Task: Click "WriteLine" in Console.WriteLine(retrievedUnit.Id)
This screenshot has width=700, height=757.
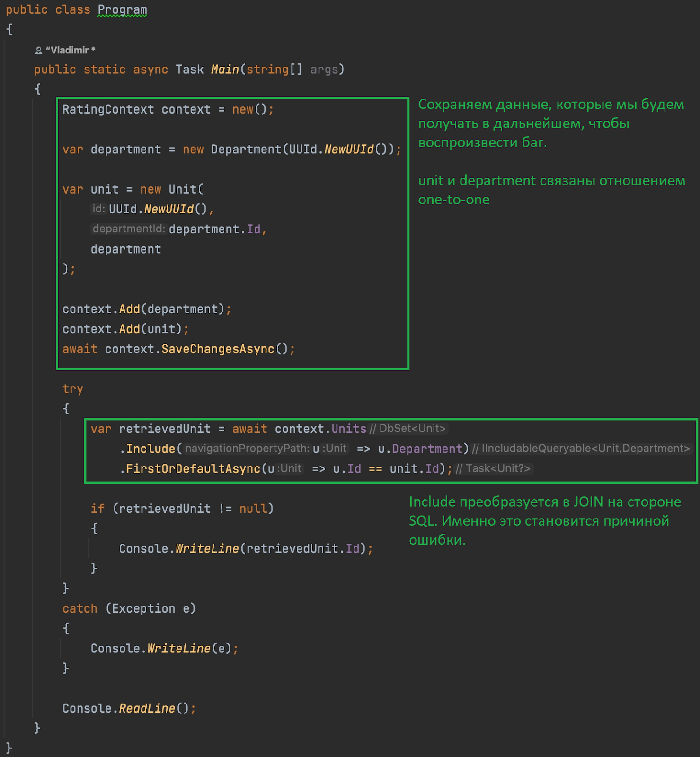Action: (x=207, y=549)
